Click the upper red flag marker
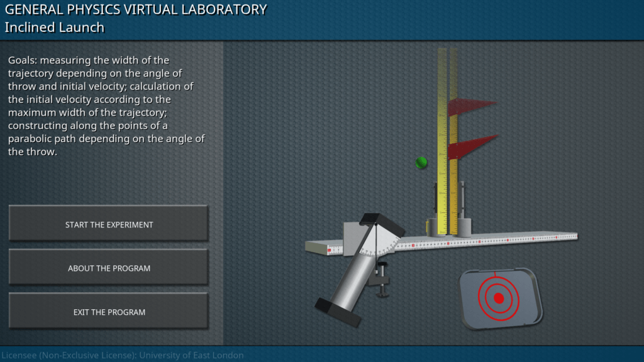 (x=472, y=106)
